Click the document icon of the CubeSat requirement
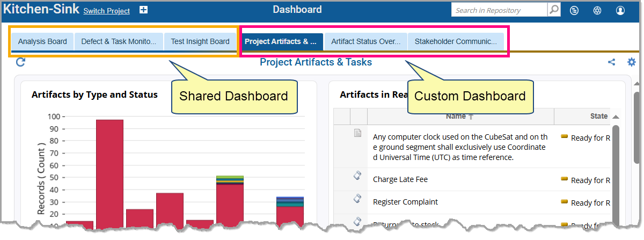Viewport: 644px width, 240px height. pos(357,134)
